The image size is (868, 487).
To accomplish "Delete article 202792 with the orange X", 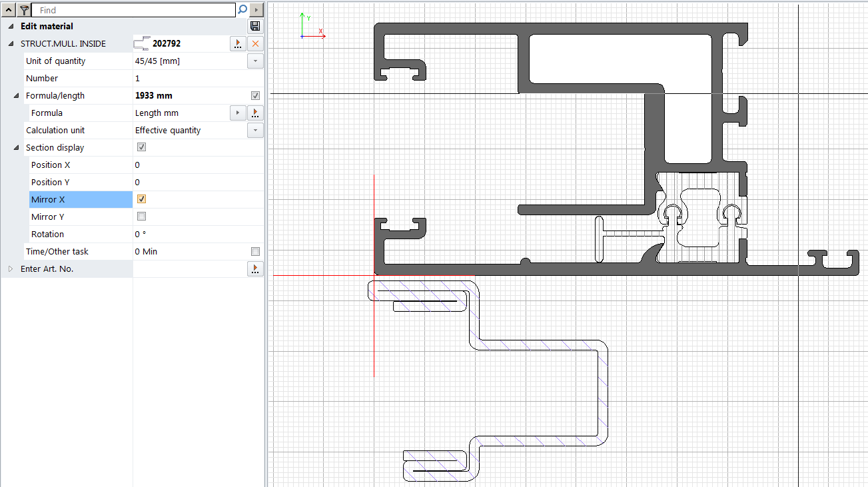I will click(x=255, y=43).
